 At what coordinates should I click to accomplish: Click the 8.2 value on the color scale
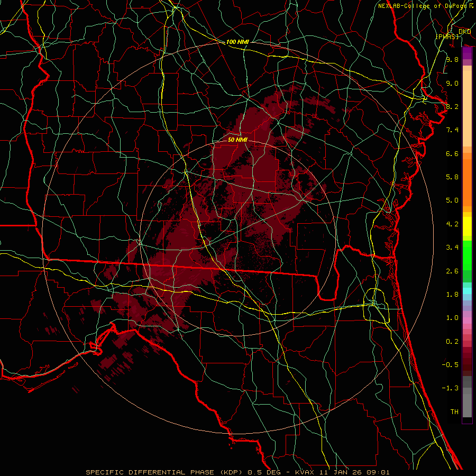[452, 106]
